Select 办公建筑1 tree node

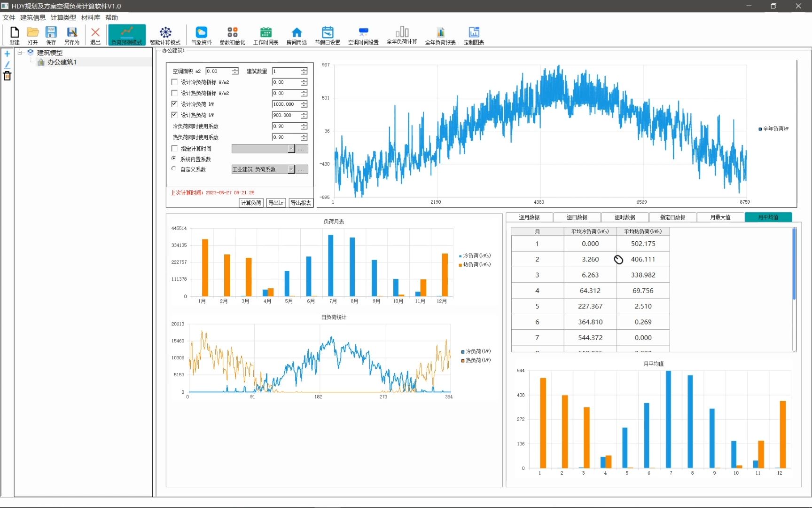pyautogui.click(x=62, y=62)
